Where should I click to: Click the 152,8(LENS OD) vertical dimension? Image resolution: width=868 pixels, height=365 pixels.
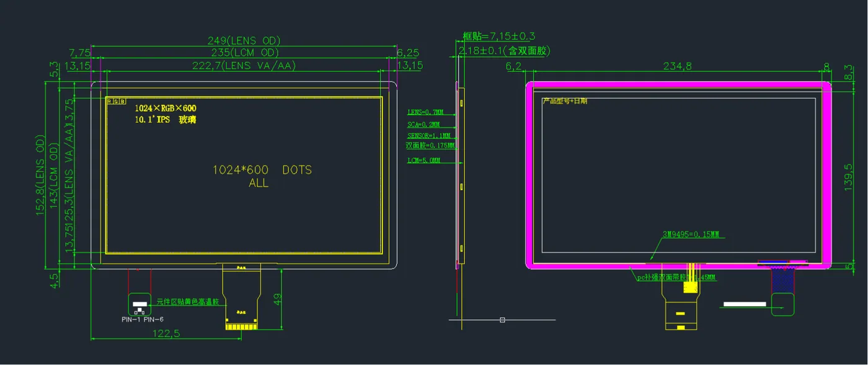tap(42, 175)
